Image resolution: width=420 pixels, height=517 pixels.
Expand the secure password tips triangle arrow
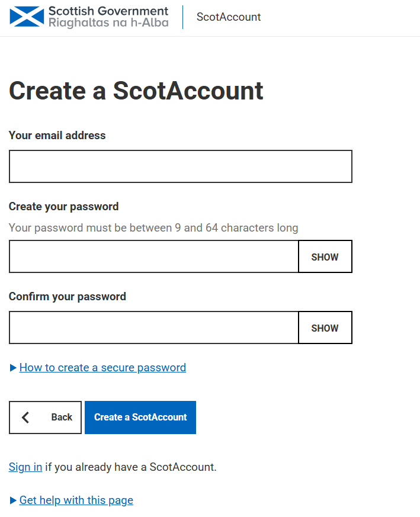[x=13, y=368]
